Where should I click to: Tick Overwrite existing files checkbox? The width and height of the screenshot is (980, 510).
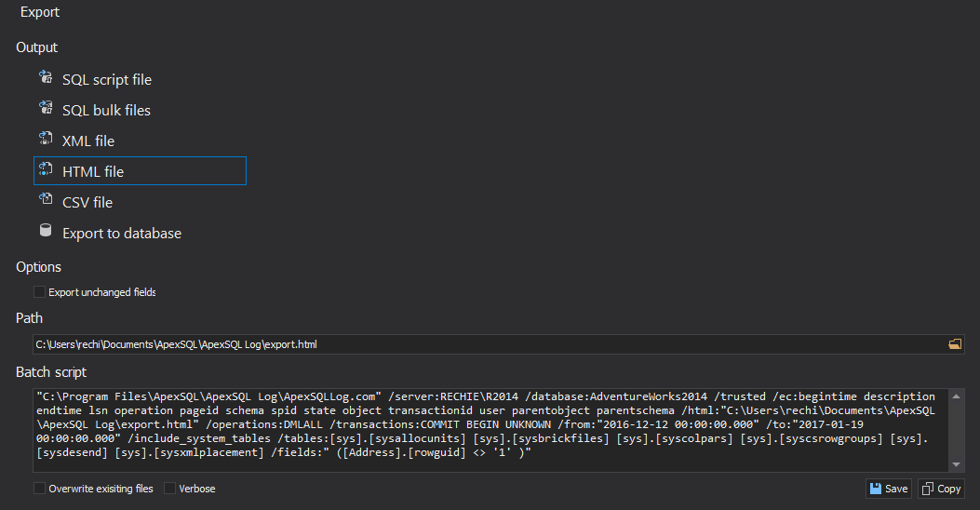(39, 489)
